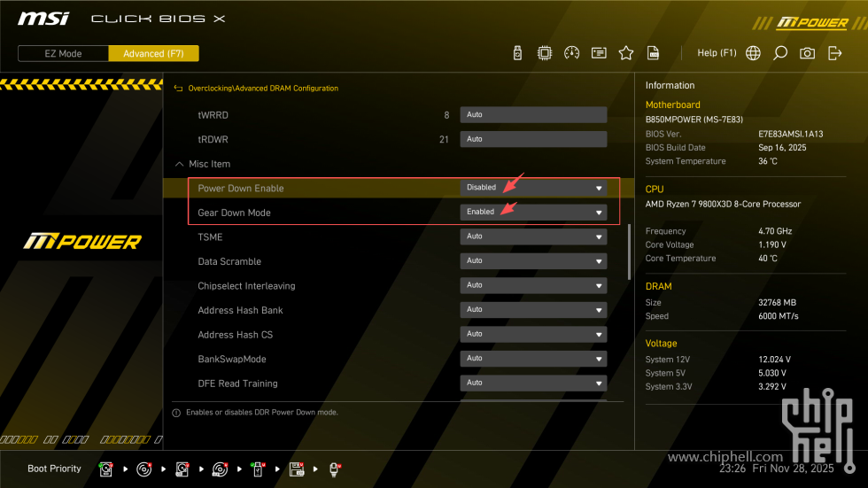Open the speedometer performance icon
Viewport: 868px width, 488px height.
coord(571,53)
